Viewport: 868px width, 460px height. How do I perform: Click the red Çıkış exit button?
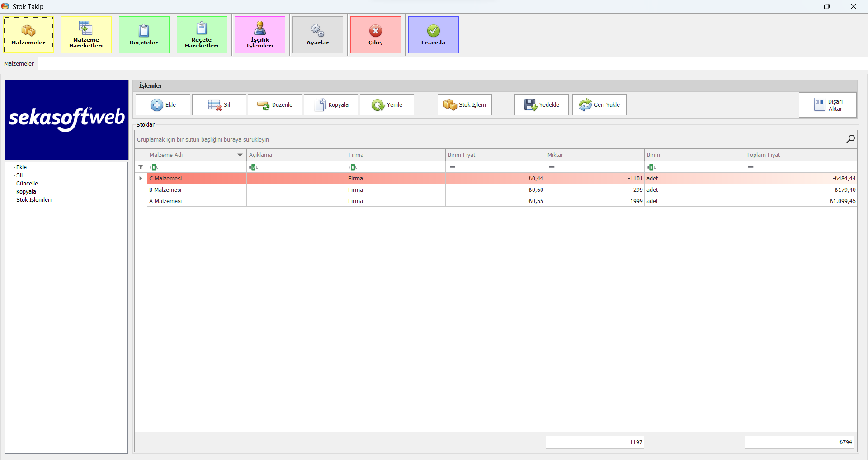point(375,35)
